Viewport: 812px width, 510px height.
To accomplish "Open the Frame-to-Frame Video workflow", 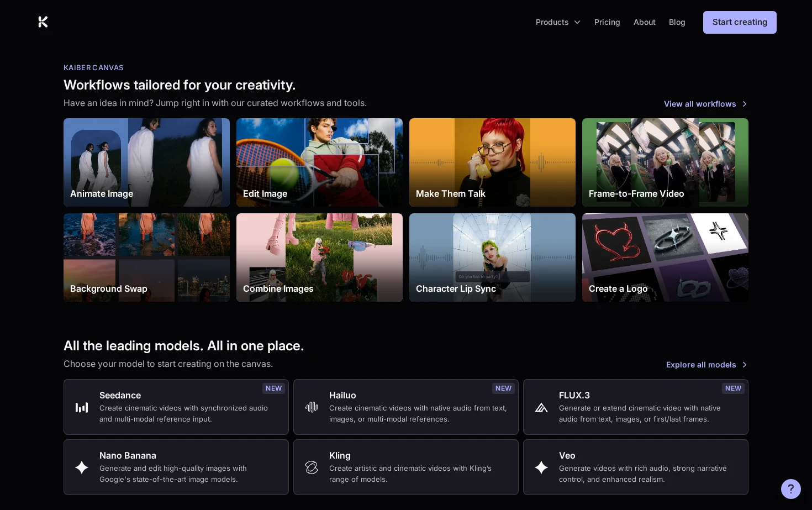I will coord(665,162).
